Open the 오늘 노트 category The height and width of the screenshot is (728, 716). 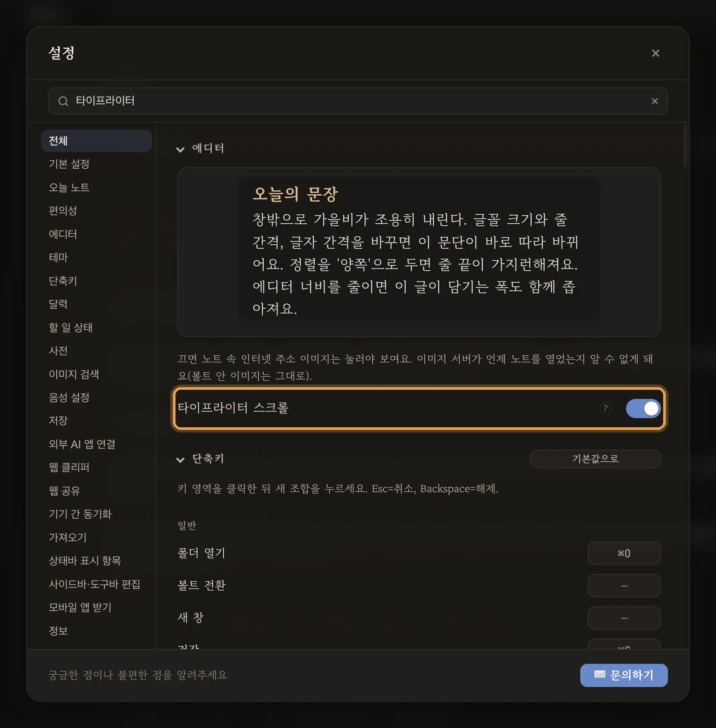coord(96,187)
